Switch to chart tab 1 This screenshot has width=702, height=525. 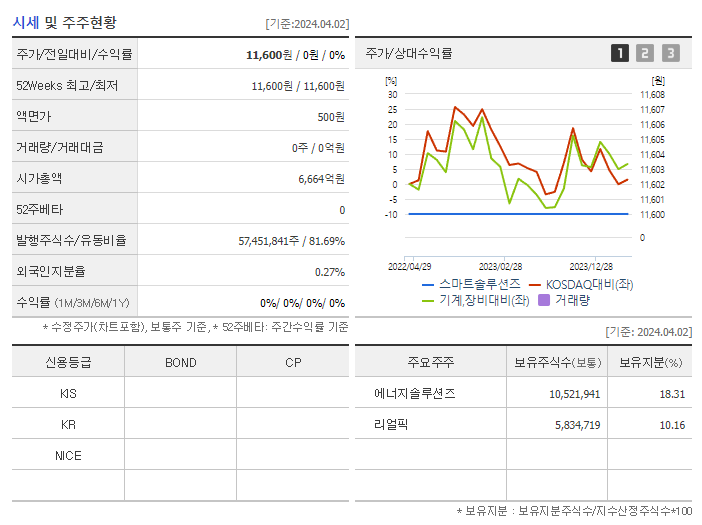coord(620,53)
